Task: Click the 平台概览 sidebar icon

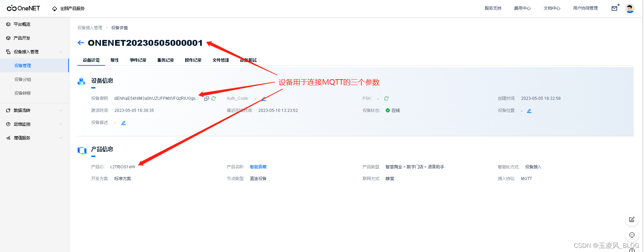Action: [x=8, y=24]
